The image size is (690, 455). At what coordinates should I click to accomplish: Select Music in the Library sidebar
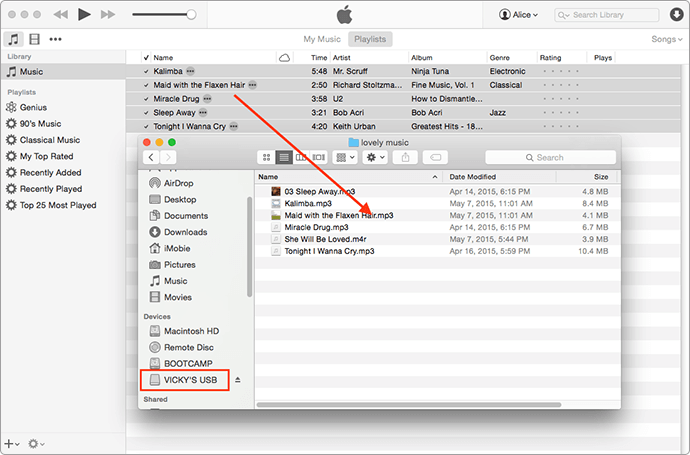[x=63, y=72]
